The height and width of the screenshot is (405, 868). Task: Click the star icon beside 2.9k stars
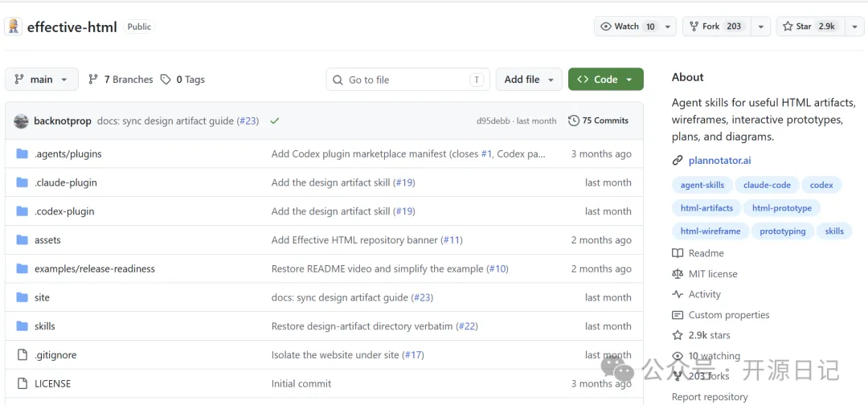tap(678, 335)
